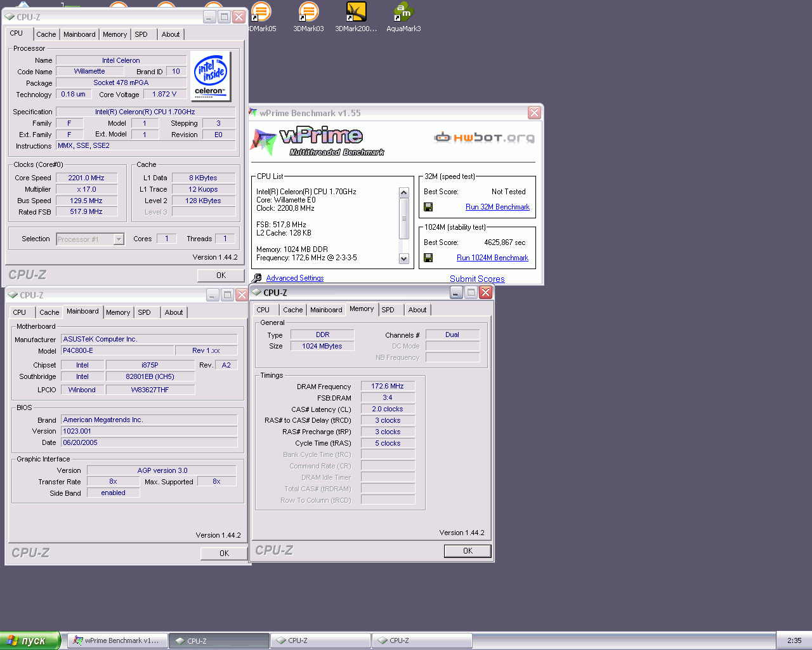The image size is (812, 650).
Task: Open SPD tab in Memory CPU-Z window
Action: tap(388, 310)
